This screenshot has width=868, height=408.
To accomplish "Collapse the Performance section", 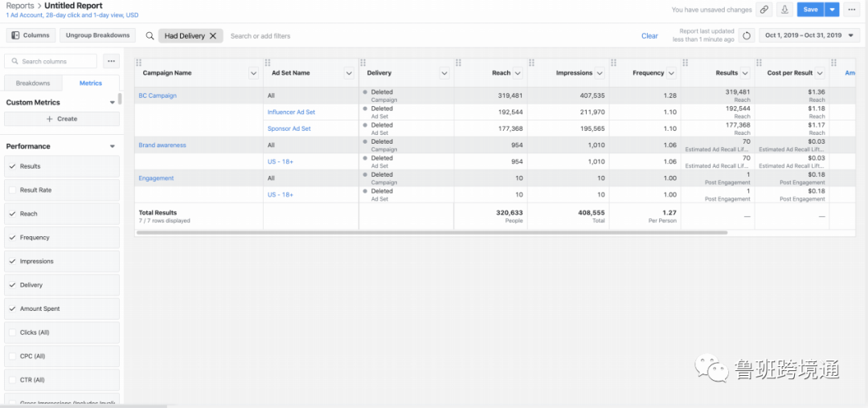I will coord(112,146).
